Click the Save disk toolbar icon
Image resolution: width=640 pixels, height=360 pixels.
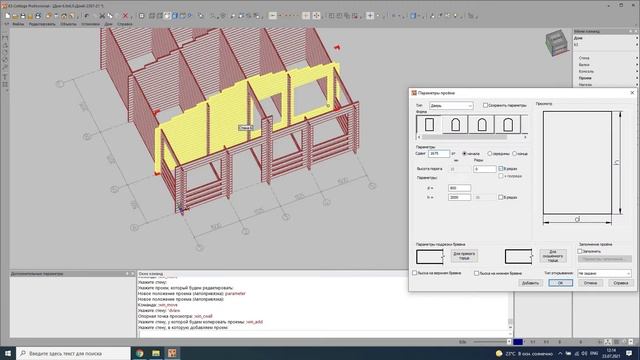tap(22, 16)
